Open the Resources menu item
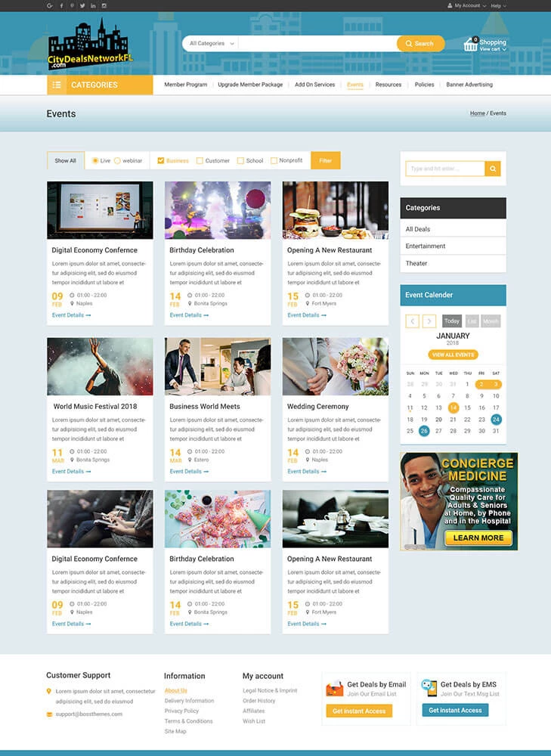The height and width of the screenshot is (756, 551). [388, 85]
